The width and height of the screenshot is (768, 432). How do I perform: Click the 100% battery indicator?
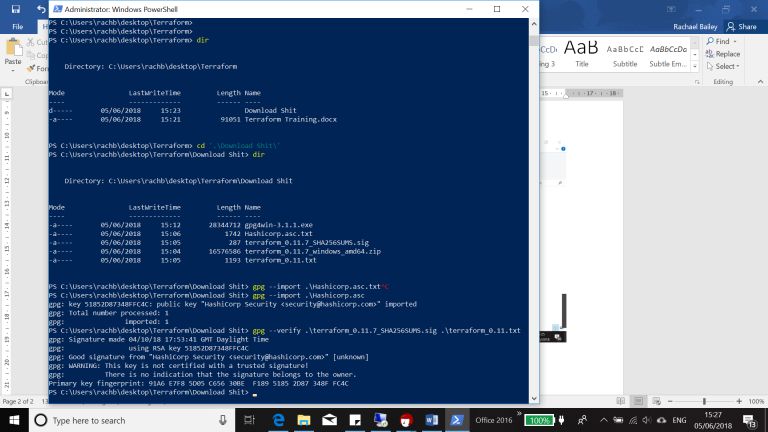click(x=539, y=420)
